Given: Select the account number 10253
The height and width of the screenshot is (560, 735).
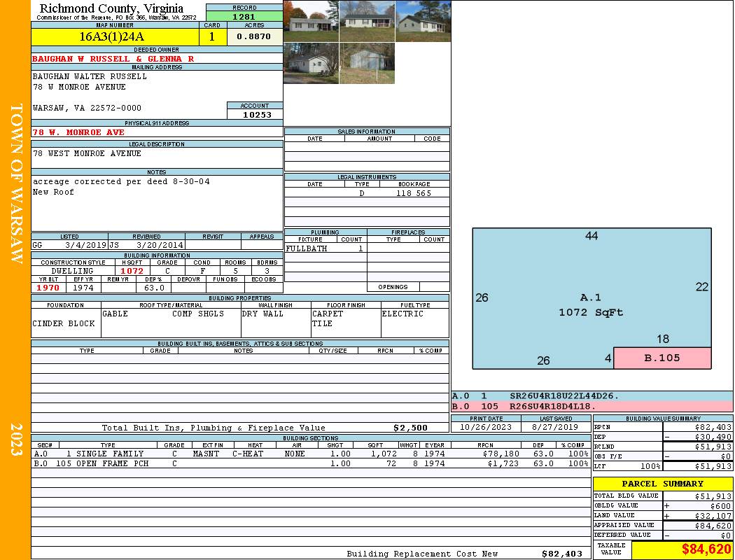Looking at the screenshot, I should click(257, 114).
